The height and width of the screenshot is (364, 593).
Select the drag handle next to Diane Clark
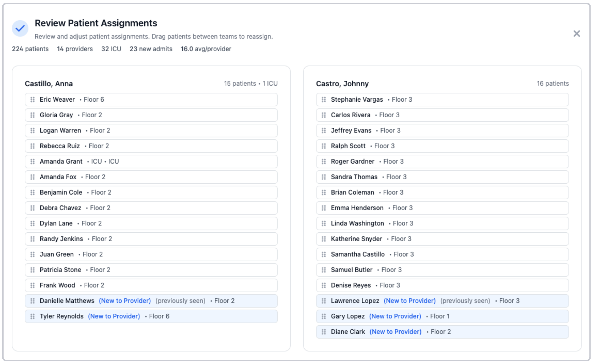323,331
